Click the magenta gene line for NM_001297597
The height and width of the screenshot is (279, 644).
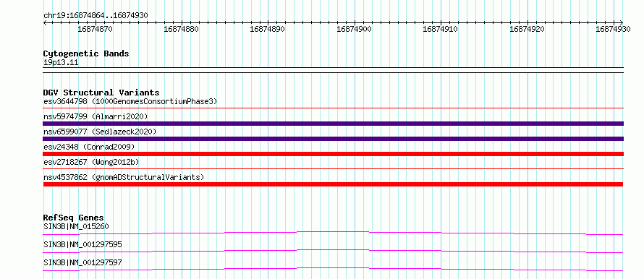333,268
